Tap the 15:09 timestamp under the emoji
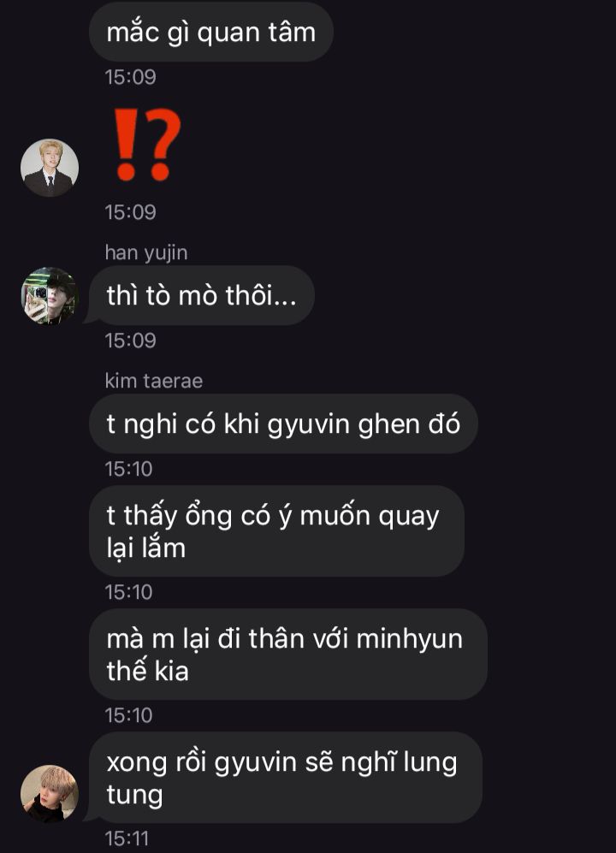 tap(131, 212)
